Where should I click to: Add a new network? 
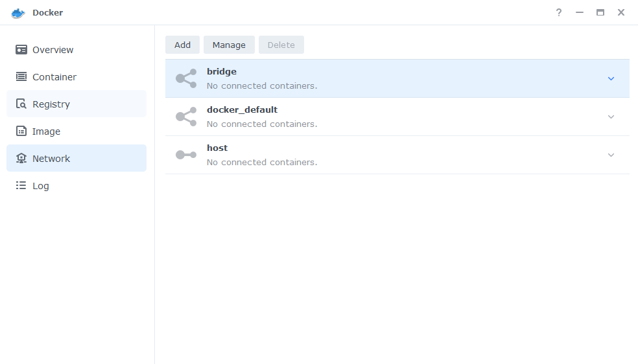point(182,45)
